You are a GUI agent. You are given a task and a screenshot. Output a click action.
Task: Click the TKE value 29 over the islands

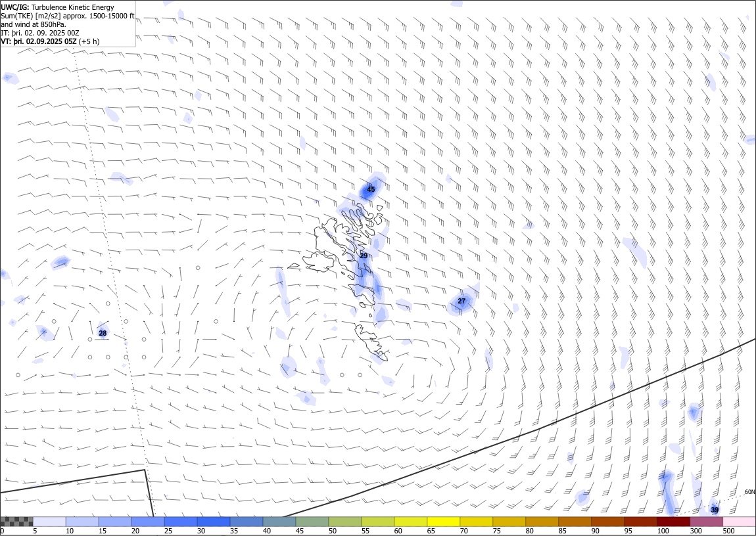[364, 256]
